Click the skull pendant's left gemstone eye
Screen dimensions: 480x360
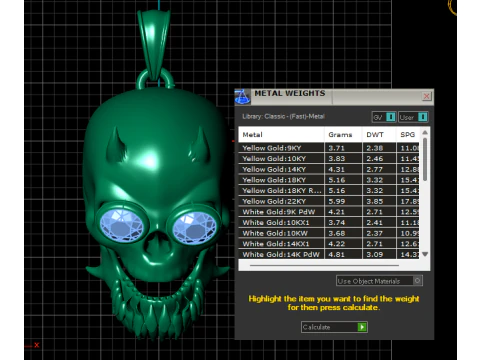click(x=122, y=224)
